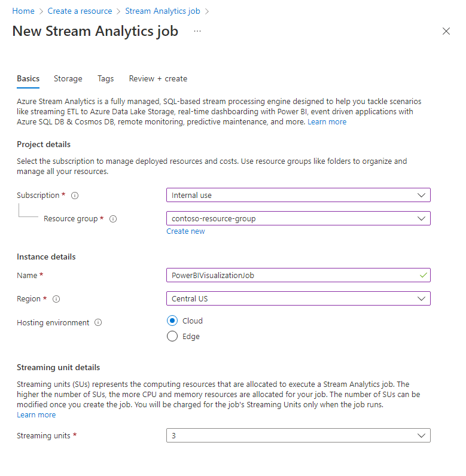Click the Home breadcrumb link
This screenshot has height=476, width=466.
tap(23, 11)
